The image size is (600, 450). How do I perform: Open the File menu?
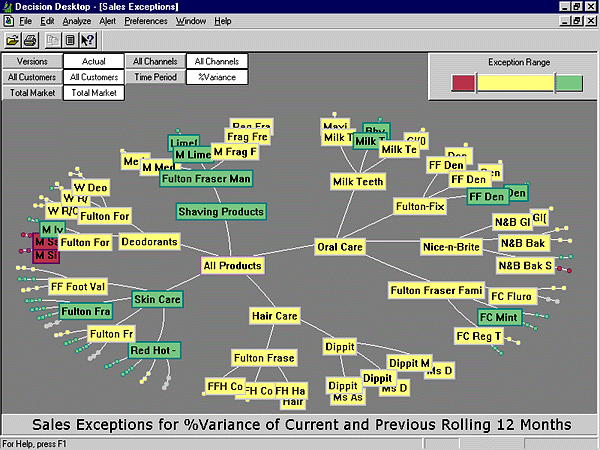click(25, 21)
